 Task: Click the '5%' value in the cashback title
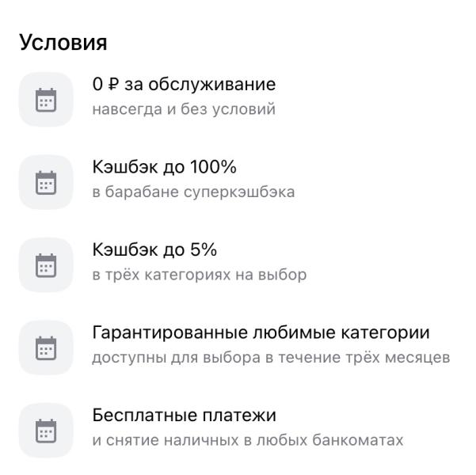(203, 250)
